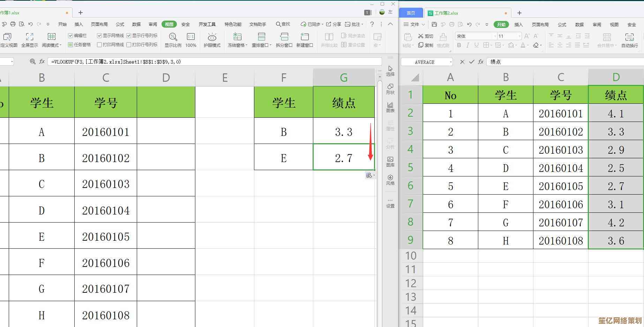The image size is (644, 327).
Task: Click the 护眼模式 eye-protection icon
Action: (212, 37)
